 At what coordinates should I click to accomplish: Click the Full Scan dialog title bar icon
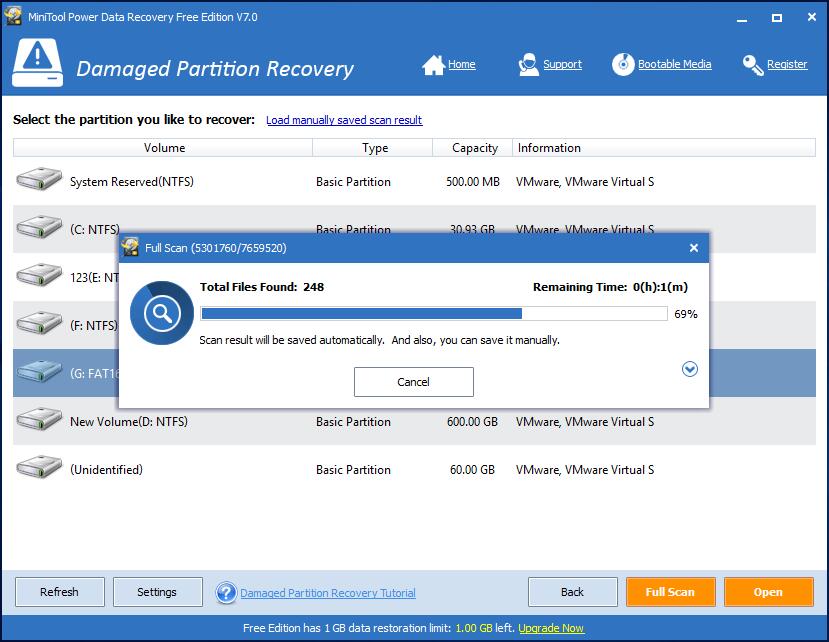[x=131, y=247]
